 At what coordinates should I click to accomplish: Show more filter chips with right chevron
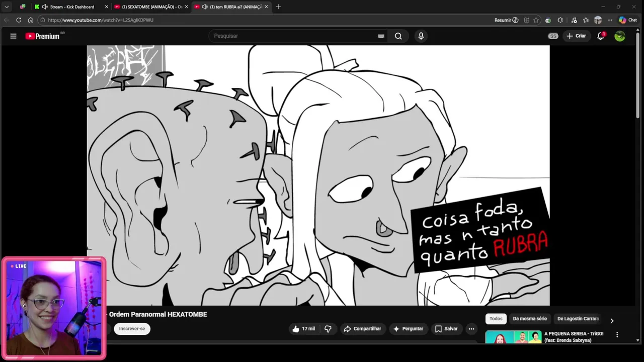(x=612, y=321)
